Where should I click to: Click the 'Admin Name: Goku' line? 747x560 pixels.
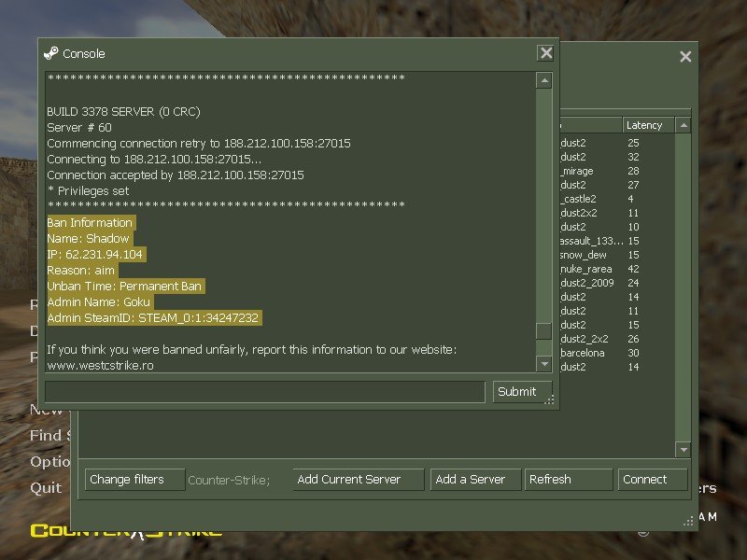click(99, 301)
